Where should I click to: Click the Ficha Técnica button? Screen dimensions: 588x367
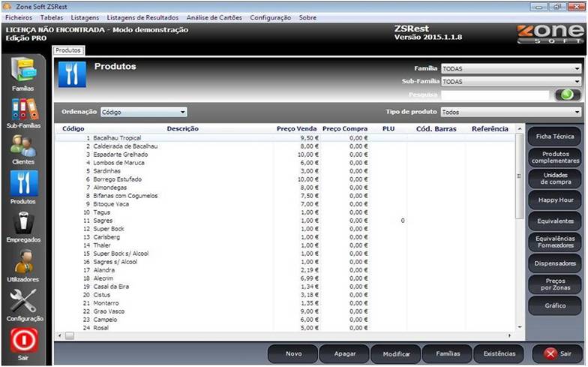click(554, 137)
